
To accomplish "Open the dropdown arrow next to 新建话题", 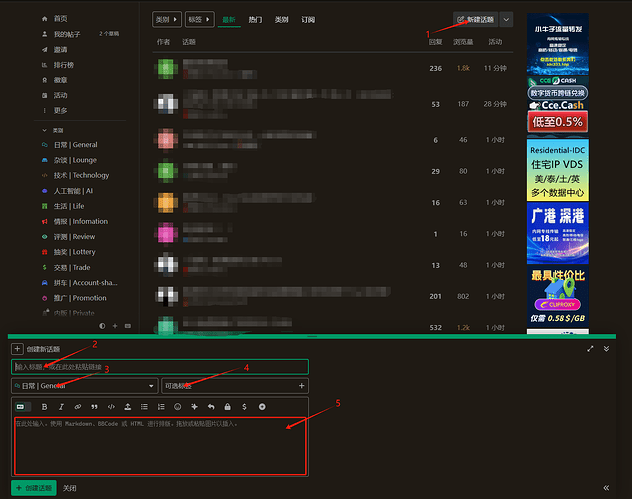I will tap(506, 19).
